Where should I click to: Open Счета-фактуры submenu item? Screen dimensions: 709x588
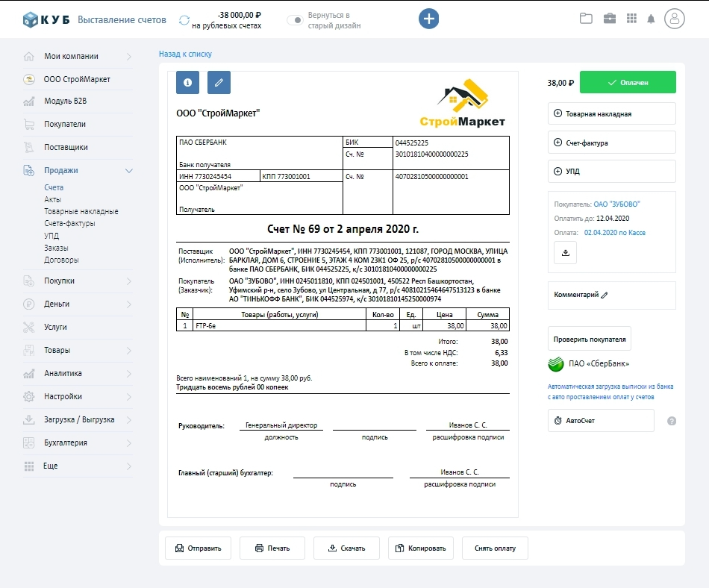coord(69,223)
